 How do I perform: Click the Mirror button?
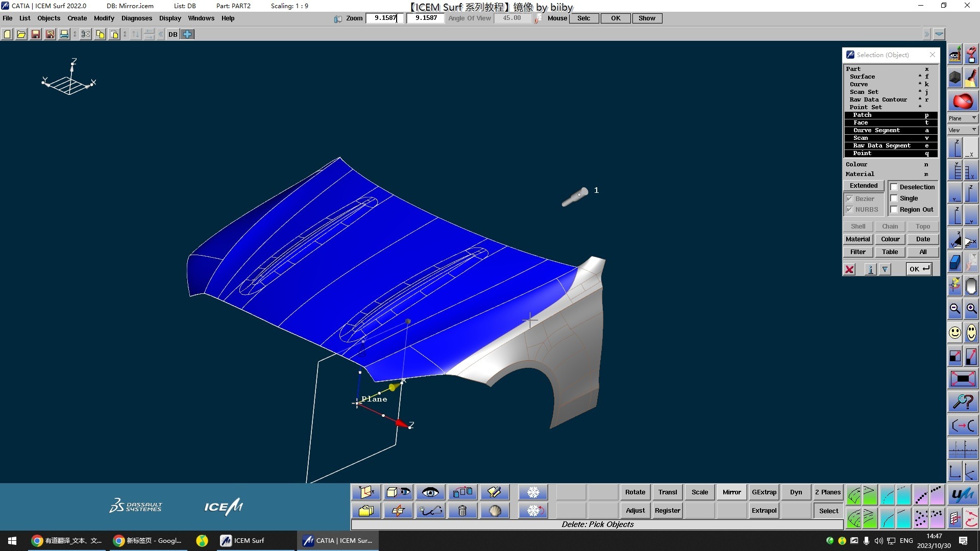[x=731, y=492]
